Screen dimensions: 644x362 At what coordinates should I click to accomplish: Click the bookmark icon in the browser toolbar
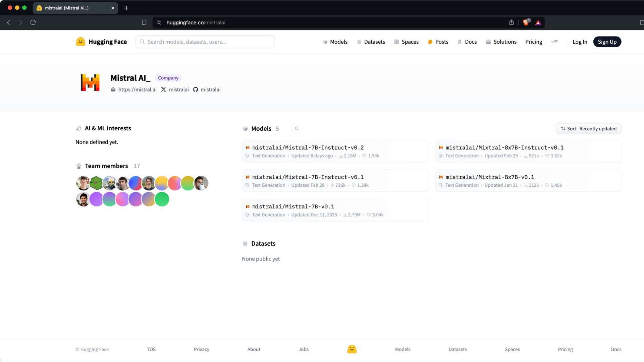tap(144, 22)
